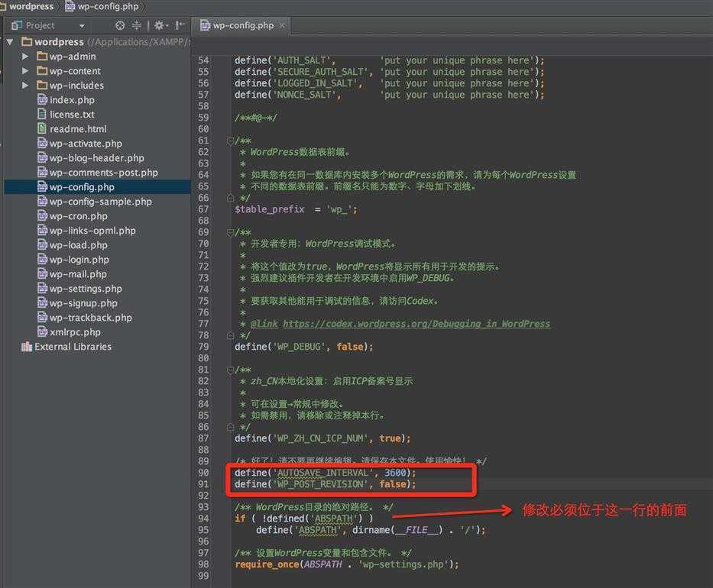The width and height of the screenshot is (713, 588).
Task: Click the collapse all icon in Project toolbar
Action: (x=137, y=25)
